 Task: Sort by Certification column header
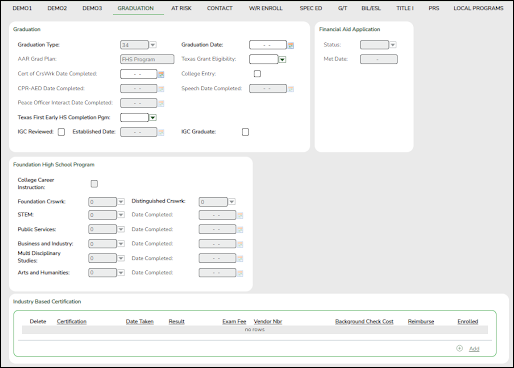(72, 321)
